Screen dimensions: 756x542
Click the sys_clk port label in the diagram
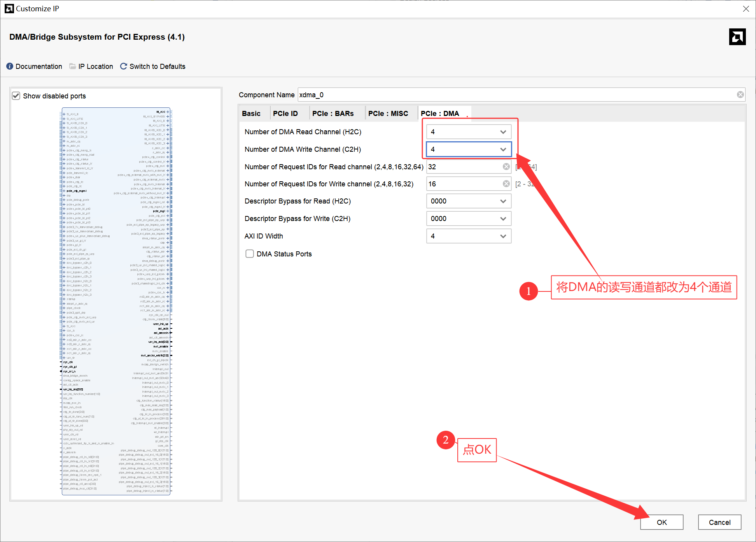point(68,362)
